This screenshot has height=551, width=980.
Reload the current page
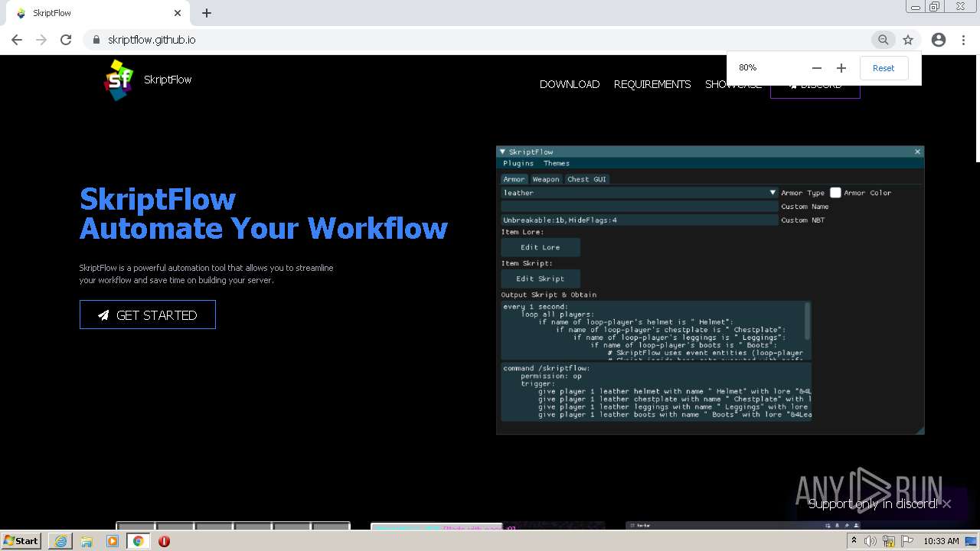point(66,40)
